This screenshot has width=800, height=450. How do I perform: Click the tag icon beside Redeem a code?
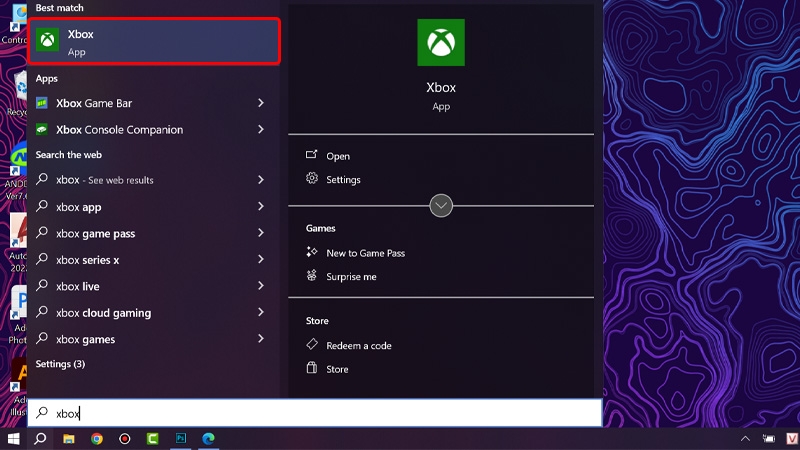[x=312, y=344]
